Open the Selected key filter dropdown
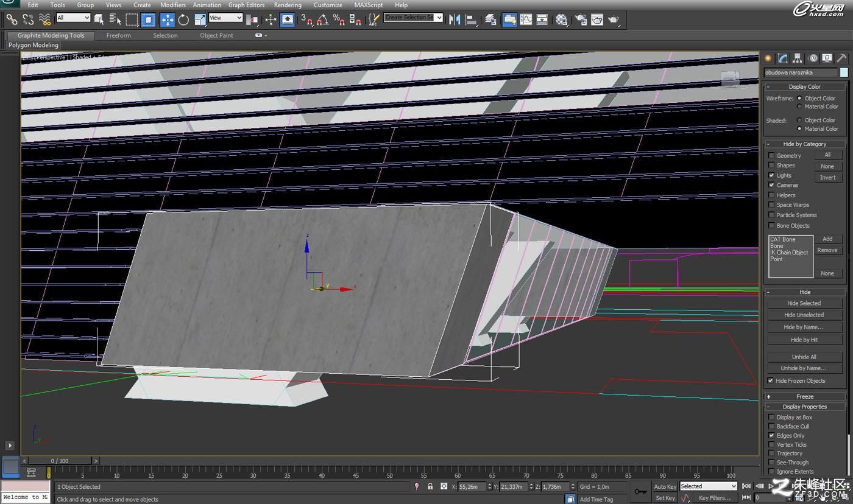Image resolution: width=853 pixels, height=504 pixels. pyautogui.click(x=709, y=486)
